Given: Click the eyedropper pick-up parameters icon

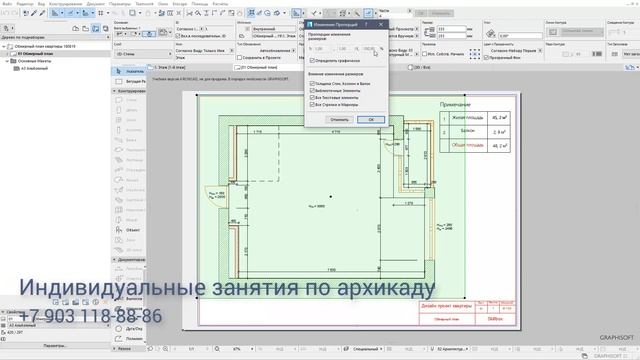Looking at the screenshot, I should coord(34,13).
